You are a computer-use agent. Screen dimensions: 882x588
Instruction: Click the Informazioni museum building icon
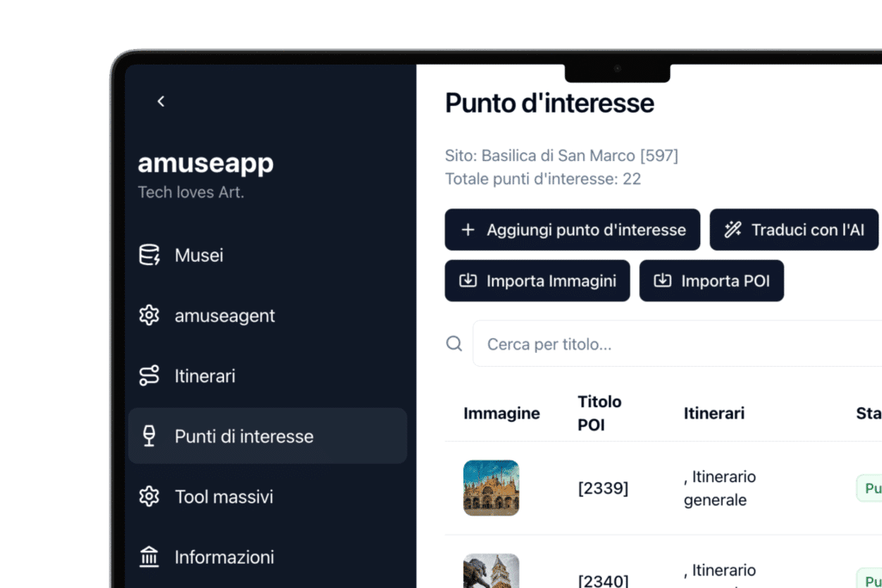click(x=149, y=557)
